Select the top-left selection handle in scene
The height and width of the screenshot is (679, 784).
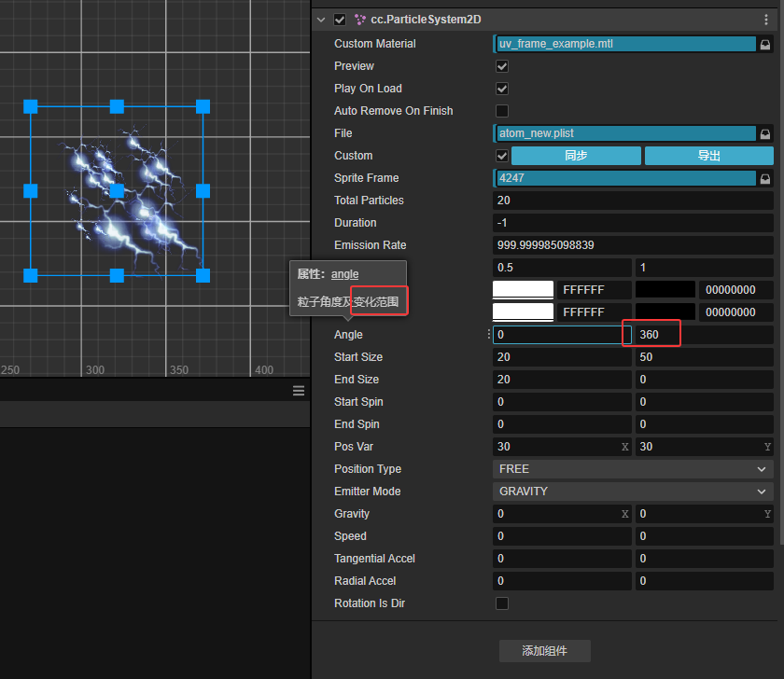coord(31,106)
